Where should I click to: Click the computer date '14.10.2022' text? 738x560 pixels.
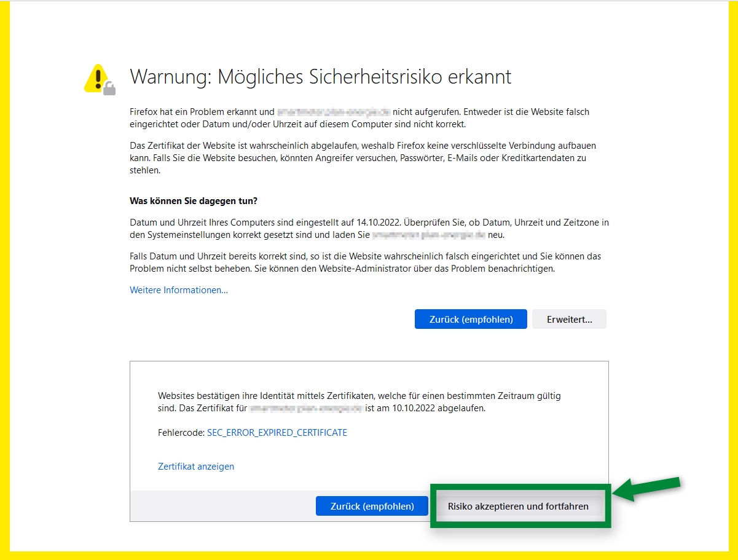tap(377, 223)
